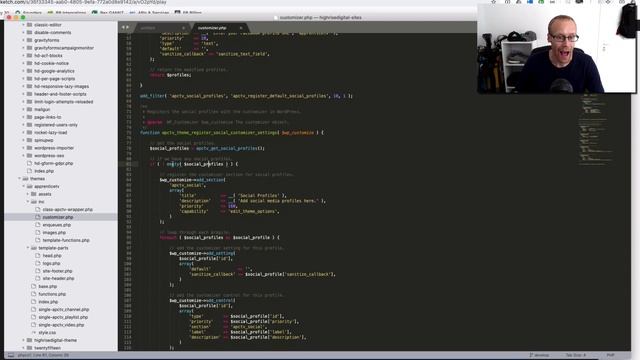Image resolution: width=640 pixels, height=360 pixels.
Task: Click the webcam video overlay of the presenter
Action: tap(556, 49)
